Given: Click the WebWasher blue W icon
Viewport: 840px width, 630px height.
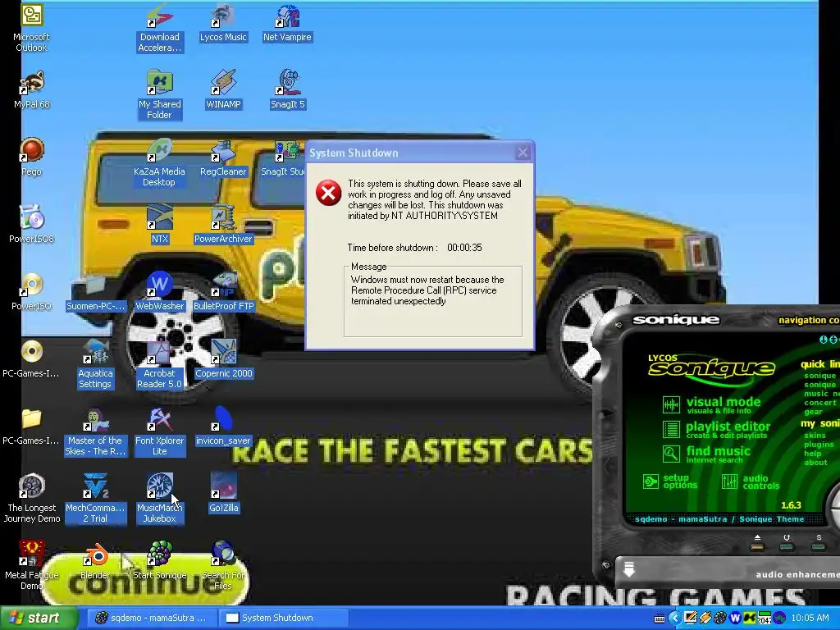Looking at the screenshot, I should pyautogui.click(x=160, y=285).
